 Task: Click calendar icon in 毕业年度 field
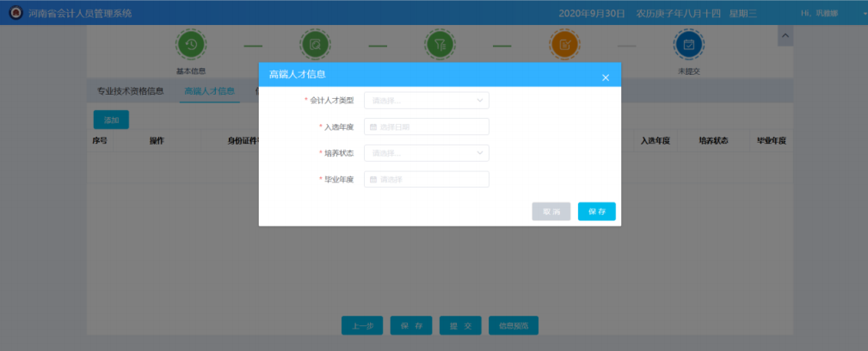click(373, 180)
